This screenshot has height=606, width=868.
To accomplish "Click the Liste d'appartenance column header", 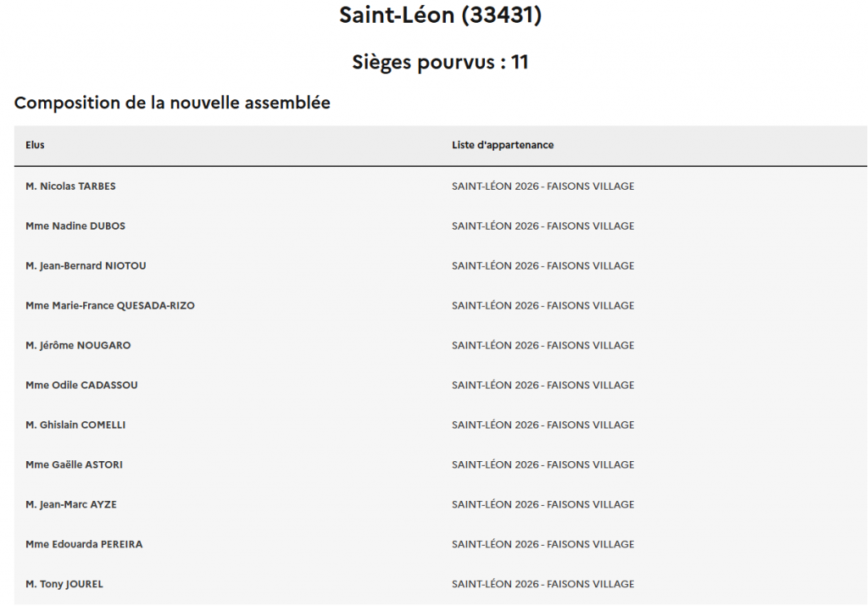I will (503, 146).
